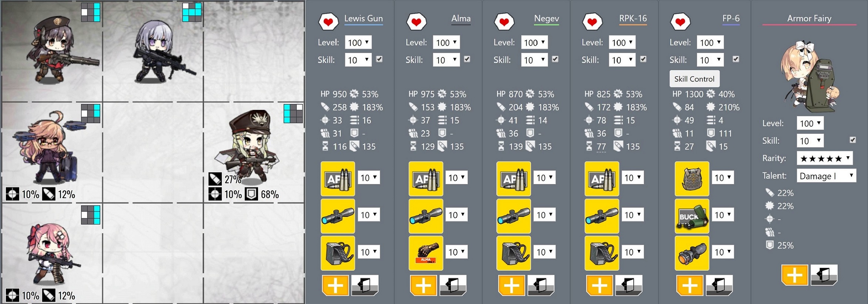Viewport: 868px width, 304px height.
Task: Open Alma's Skill level dropdown
Action: click(x=446, y=60)
